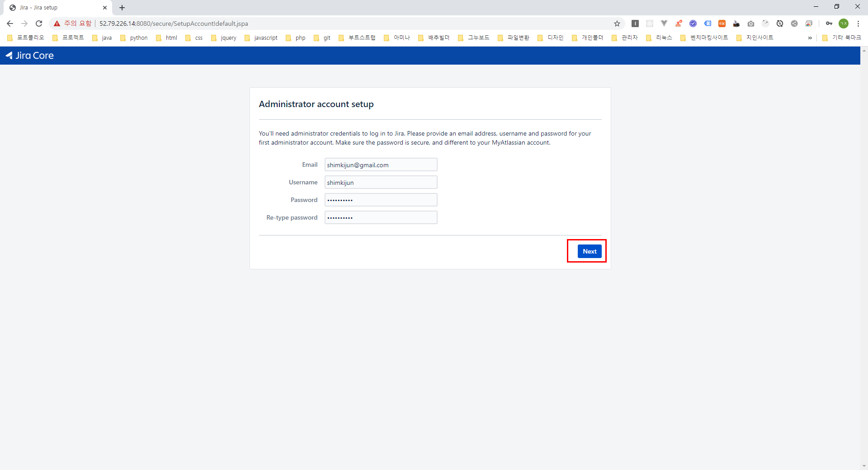Open the 배추빌더 bookmark folder

[x=434, y=38]
